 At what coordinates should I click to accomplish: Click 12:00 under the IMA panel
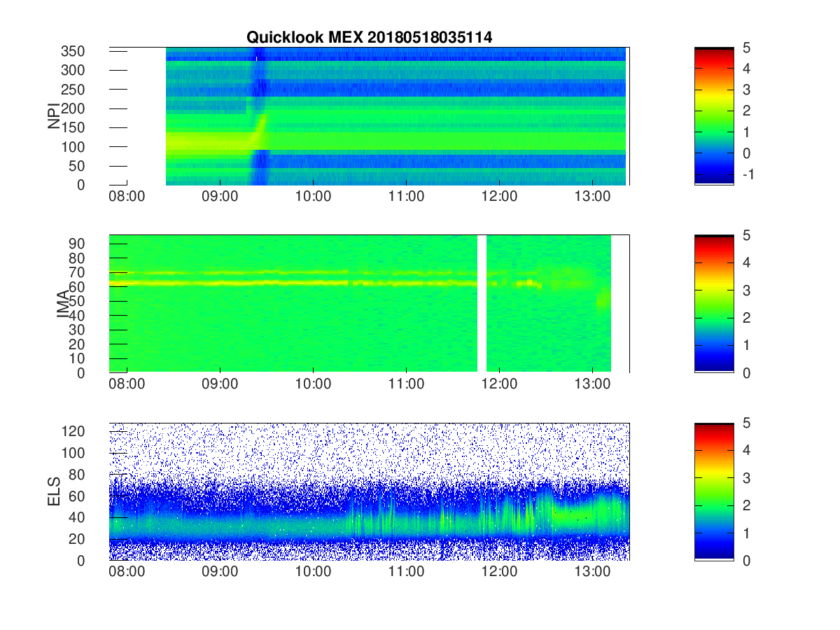pos(499,384)
